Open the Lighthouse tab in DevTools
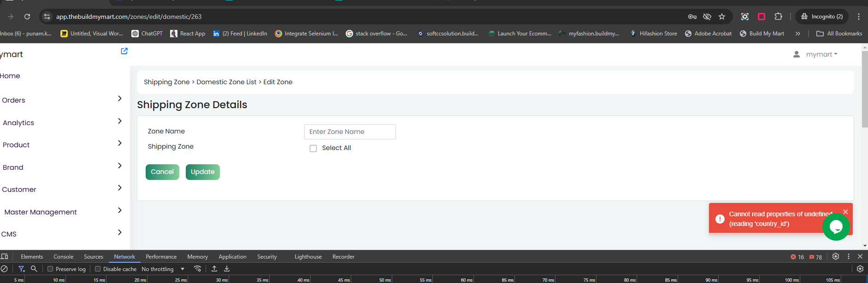This screenshot has width=868, height=283. 308,257
